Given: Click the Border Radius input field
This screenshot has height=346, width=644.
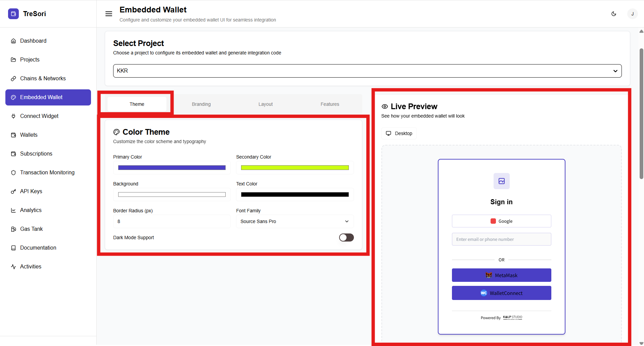Looking at the screenshot, I should point(172,221).
